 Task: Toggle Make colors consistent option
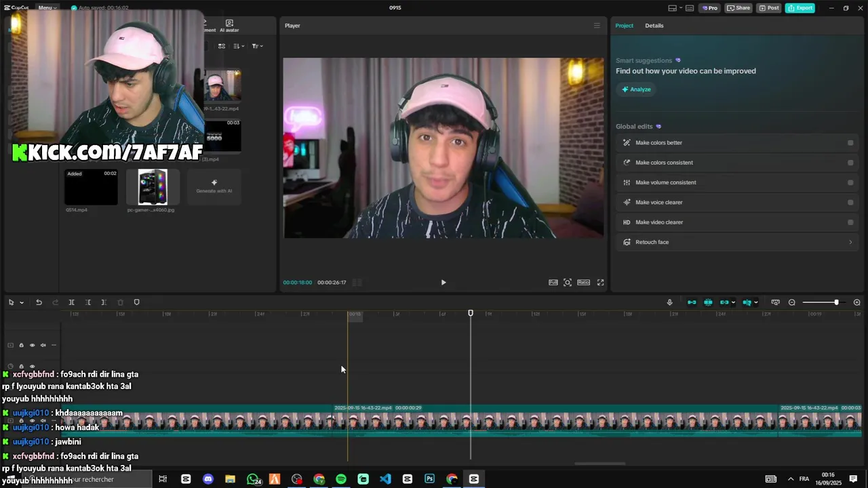[x=850, y=163]
